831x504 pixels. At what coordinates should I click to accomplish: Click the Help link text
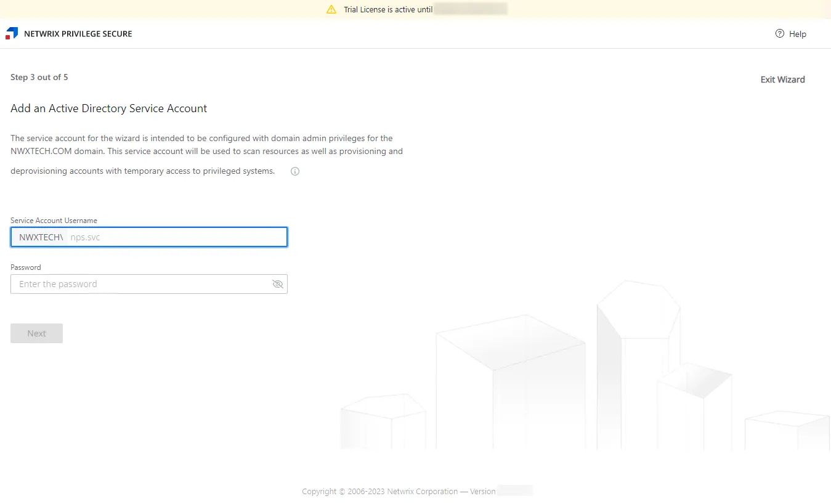(x=798, y=34)
